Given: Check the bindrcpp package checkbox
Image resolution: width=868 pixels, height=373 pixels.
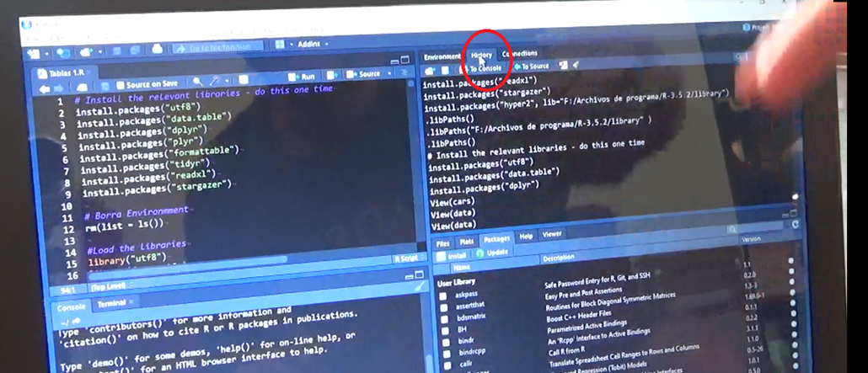Looking at the screenshot, I should coord(446,353).
